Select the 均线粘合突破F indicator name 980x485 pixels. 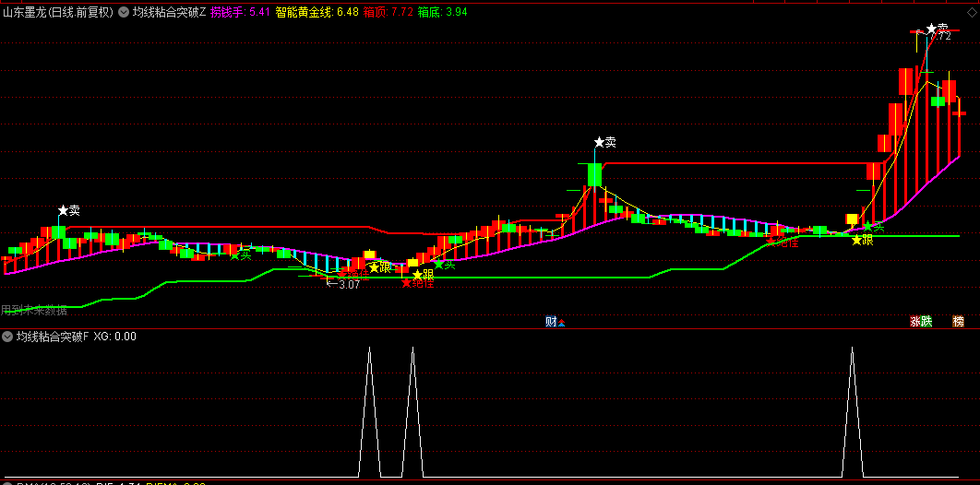pos(53,337)
